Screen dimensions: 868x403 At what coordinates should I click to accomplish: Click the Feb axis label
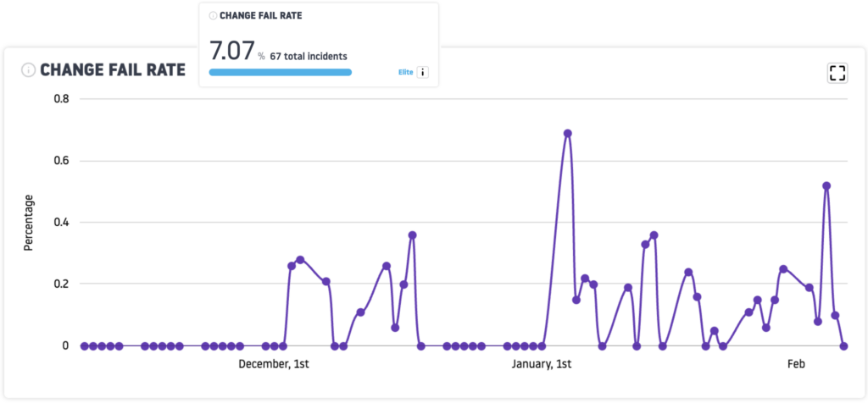pyautogui.click(x=796, y=364)
